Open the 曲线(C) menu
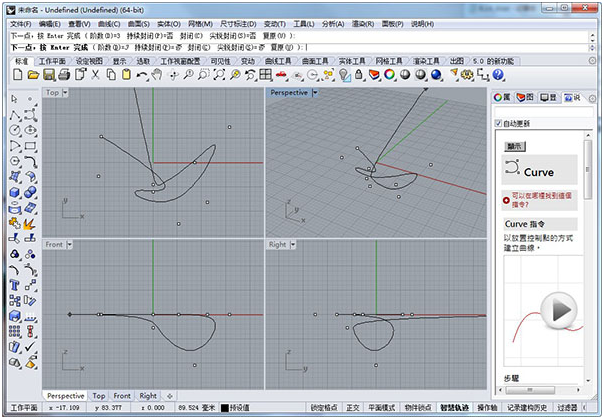 coord(109,24)
